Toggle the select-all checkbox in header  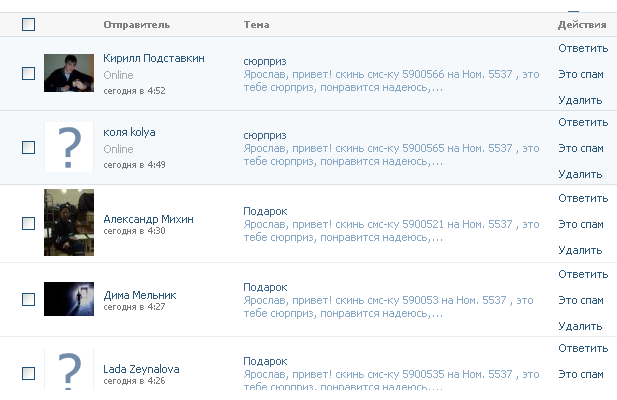(x=28, y=24)
